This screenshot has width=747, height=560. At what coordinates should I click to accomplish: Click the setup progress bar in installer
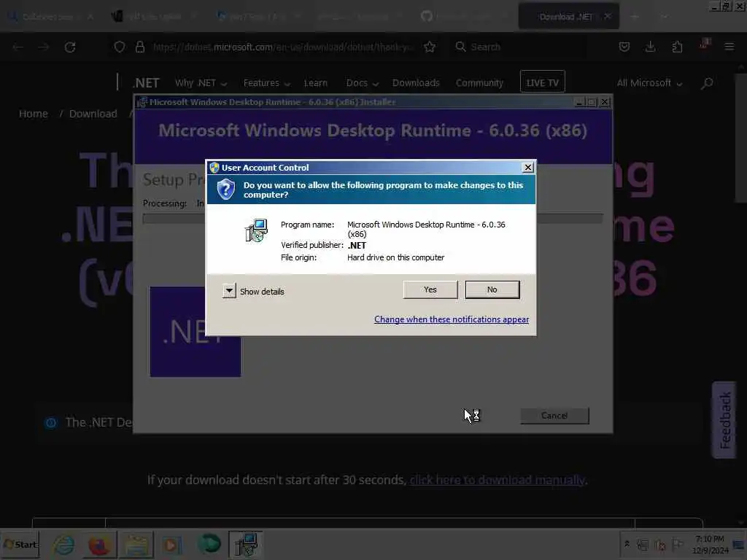click(373, 219)
